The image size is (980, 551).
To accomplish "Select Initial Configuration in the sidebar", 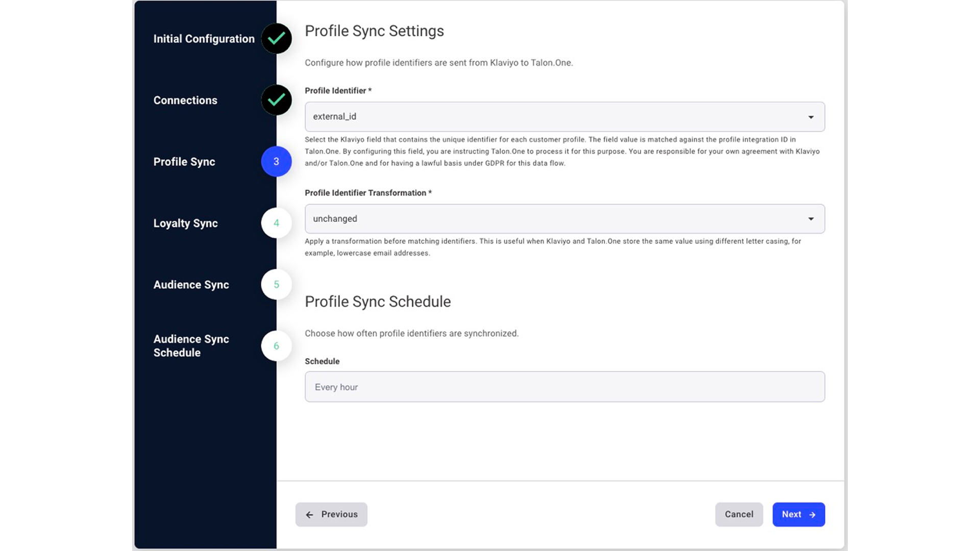I will [204, 39].
